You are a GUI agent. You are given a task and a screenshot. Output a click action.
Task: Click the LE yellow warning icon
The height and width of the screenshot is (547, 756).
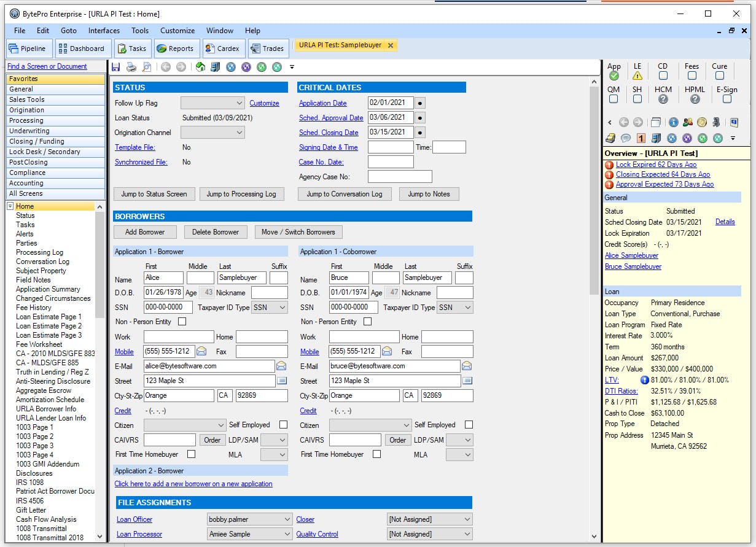pos(637,76)
